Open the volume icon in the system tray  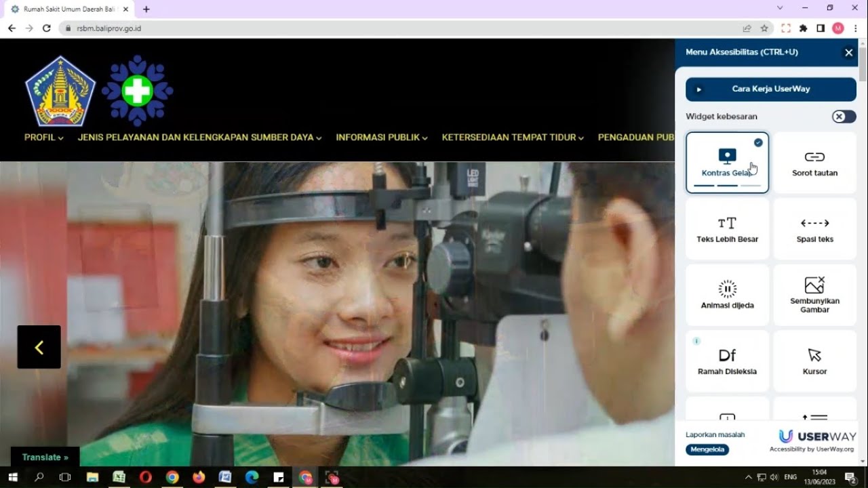coord(775,477)
